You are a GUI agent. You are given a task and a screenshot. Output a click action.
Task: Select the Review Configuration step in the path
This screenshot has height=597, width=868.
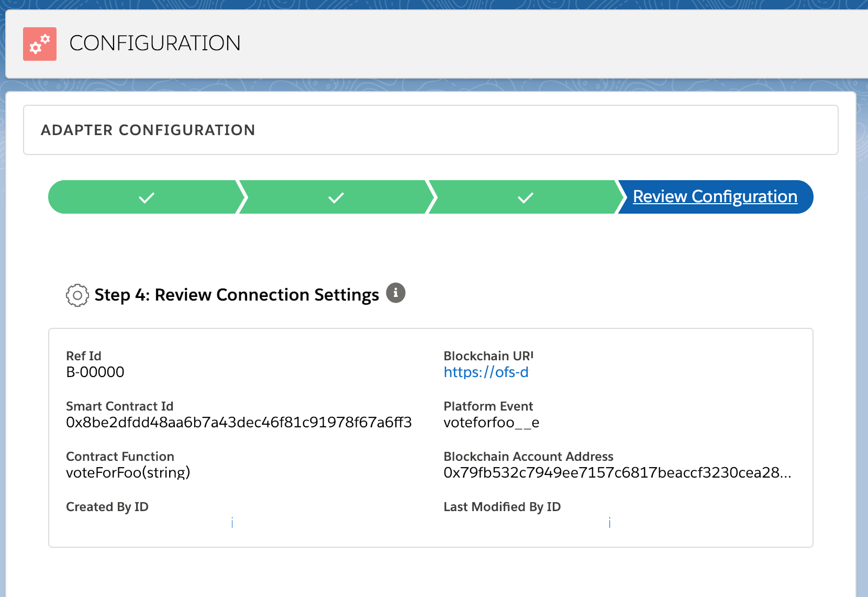click(715, 197)
